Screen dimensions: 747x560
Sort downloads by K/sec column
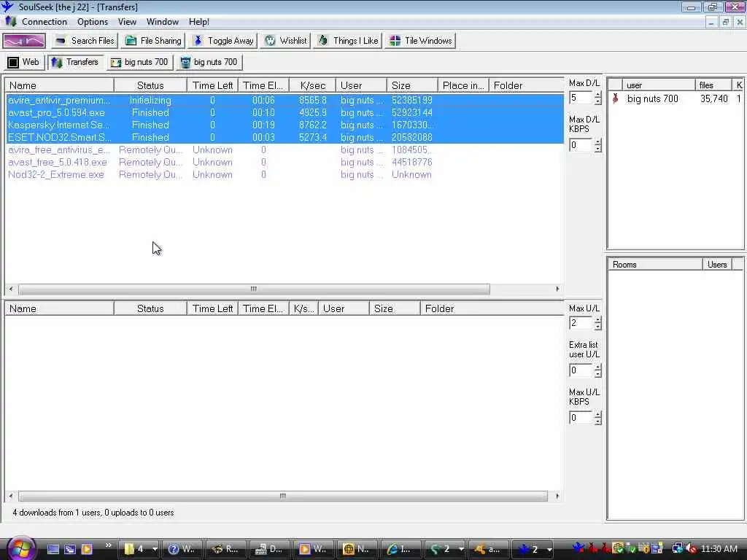point(312,86)
